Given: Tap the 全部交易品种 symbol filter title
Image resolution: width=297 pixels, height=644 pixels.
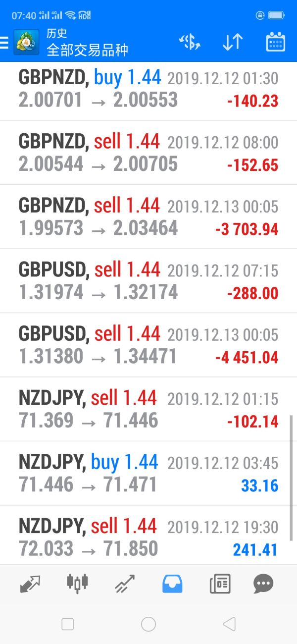Looking at the screenshot, I should pyautogui.click(x=87, y=50).
